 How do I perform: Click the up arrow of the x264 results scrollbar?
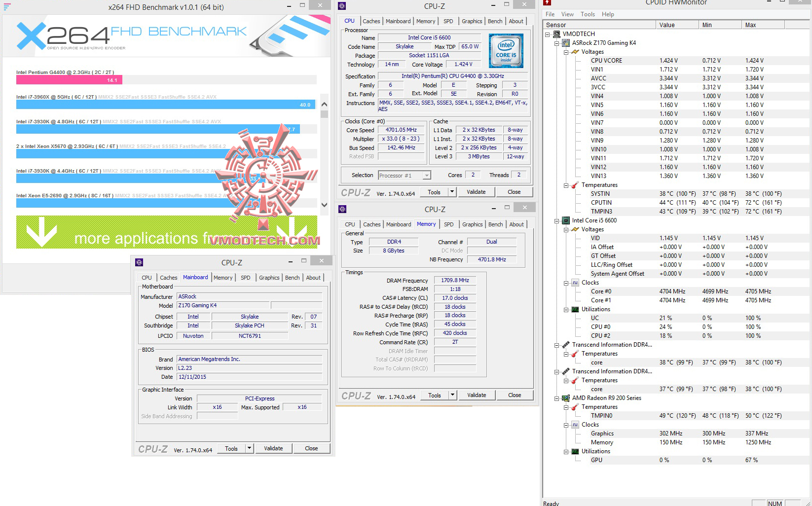click(x=324, y=104)
